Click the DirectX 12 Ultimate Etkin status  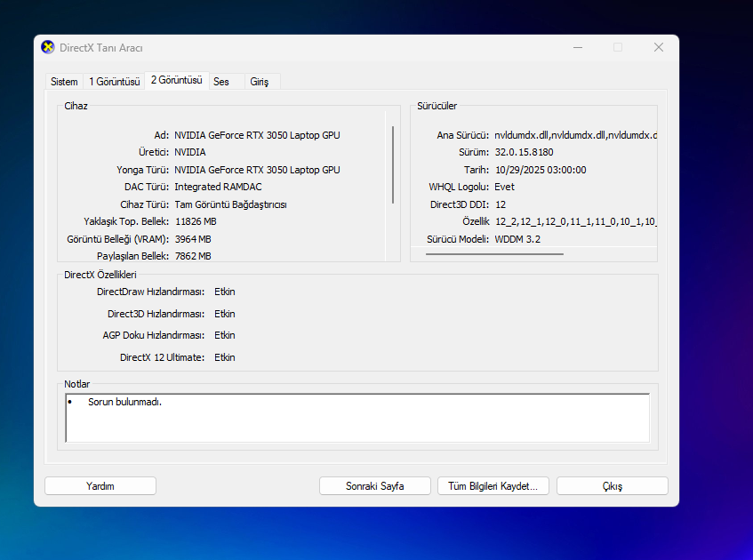tap(225, 357)
